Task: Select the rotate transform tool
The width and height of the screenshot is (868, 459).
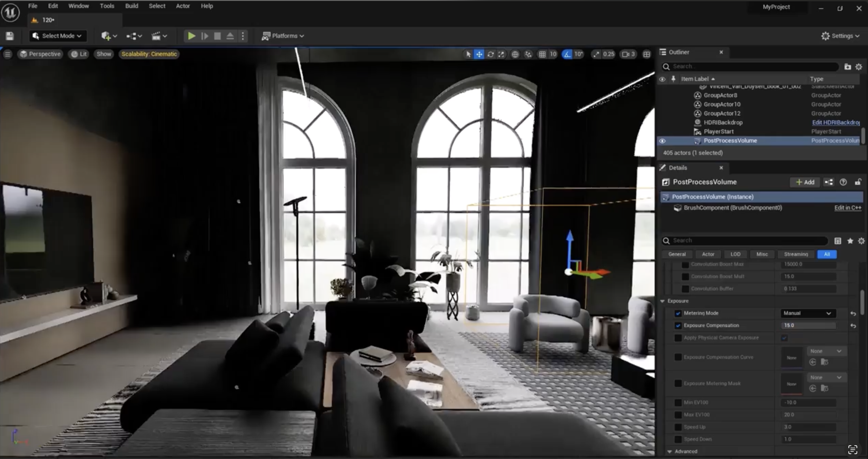Action: [490, 54]
